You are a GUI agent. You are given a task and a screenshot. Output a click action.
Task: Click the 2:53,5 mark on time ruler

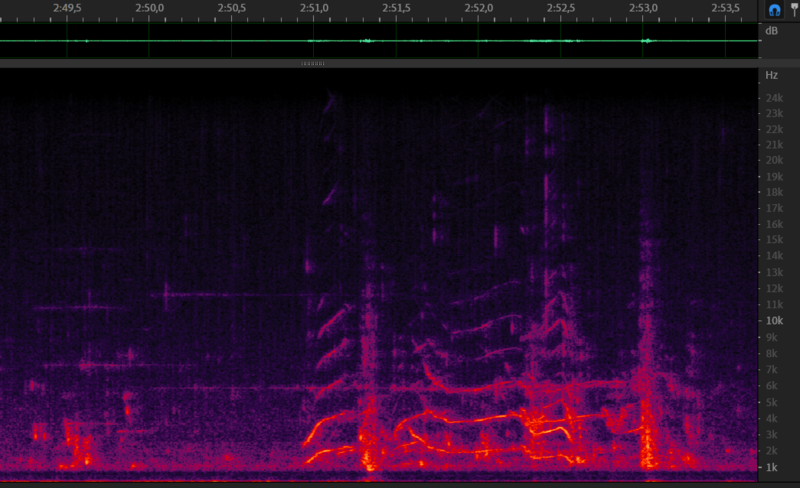(x=725, y=8)
